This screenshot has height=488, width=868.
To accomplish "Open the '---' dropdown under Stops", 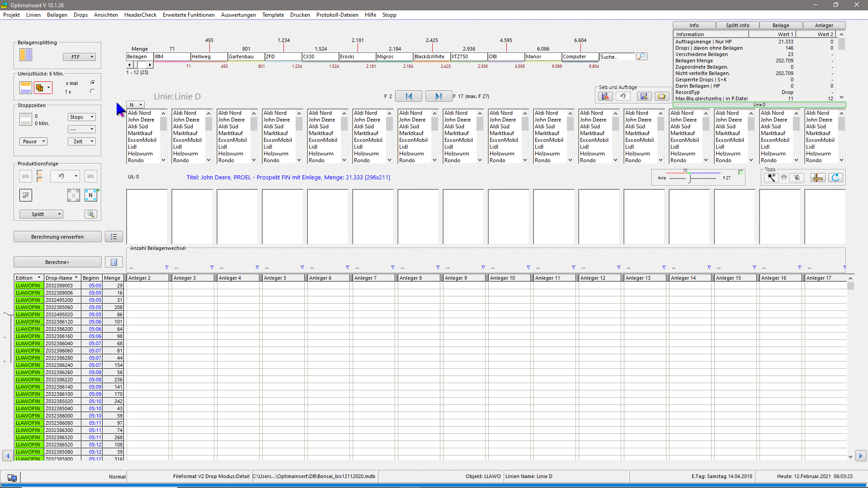I will pos(82,129).
